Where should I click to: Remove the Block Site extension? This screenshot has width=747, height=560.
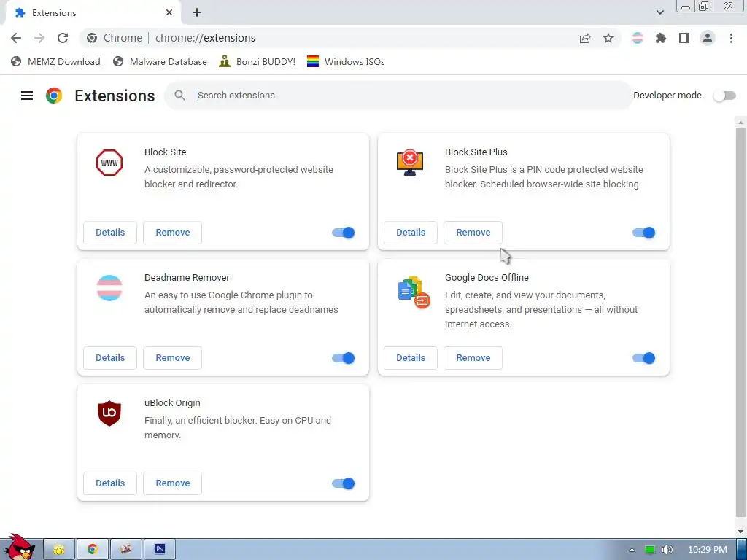click(x=172, y=233)
